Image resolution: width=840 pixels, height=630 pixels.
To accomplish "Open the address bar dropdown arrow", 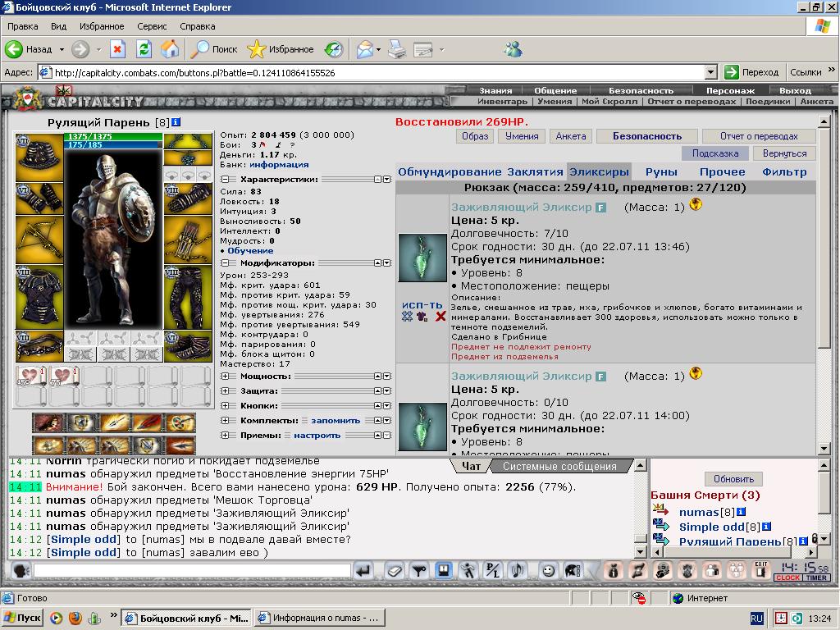I will click(x=711, y=72).
